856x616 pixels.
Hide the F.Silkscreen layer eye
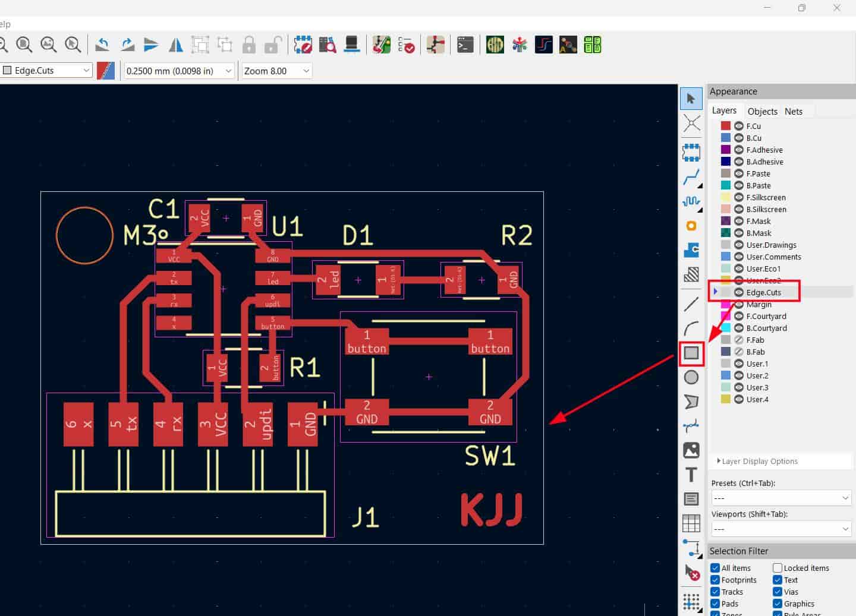click(x=739, y=197)
